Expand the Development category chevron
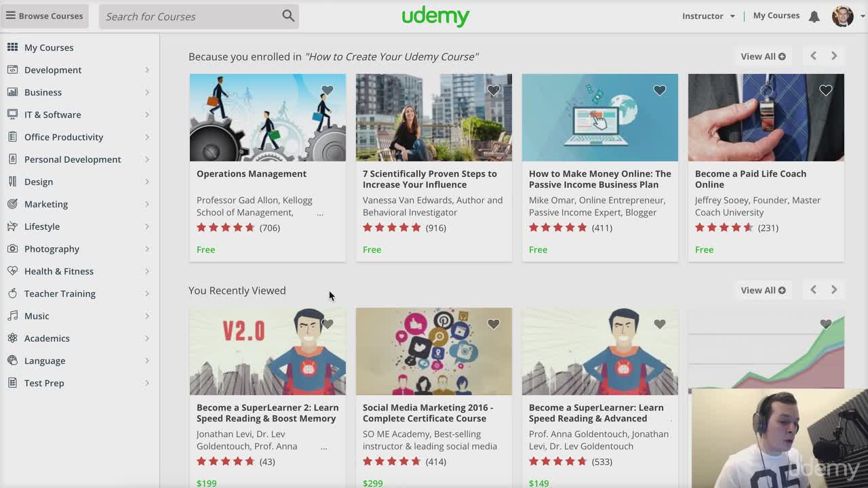This screenshot has height=488, width=868. [x=146, y=70]
